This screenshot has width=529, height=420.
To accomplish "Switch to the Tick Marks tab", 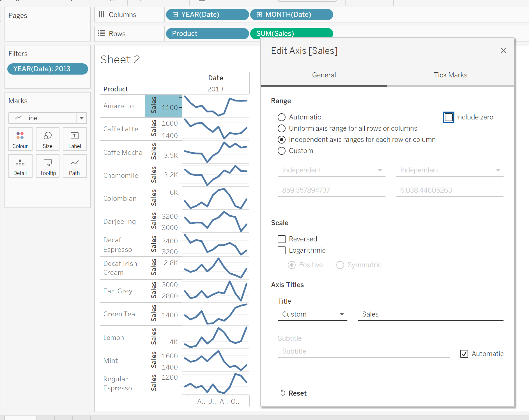I will pyautogui.click(x=450, y=75).
